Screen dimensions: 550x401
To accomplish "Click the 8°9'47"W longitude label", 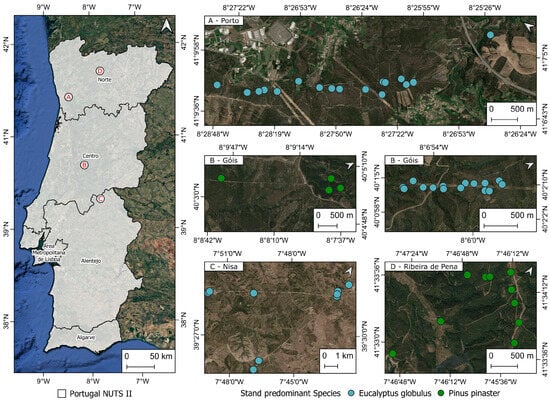I will [233, 147].
